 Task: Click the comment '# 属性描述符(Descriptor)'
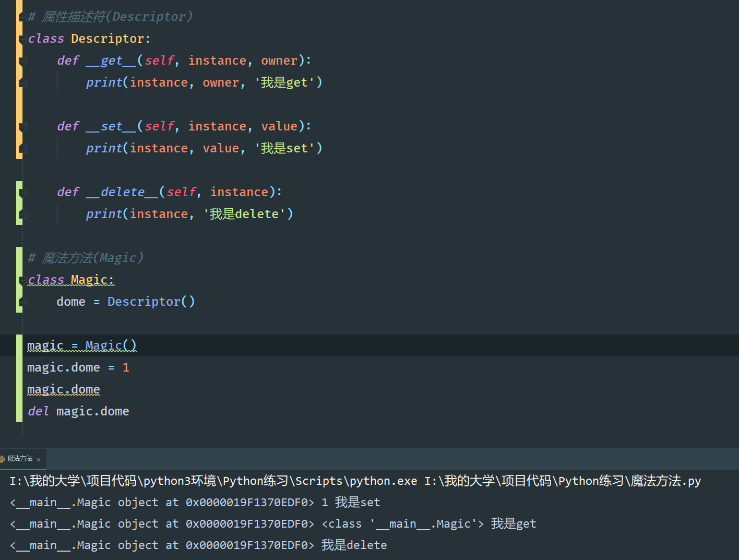(x=110, y=17)
